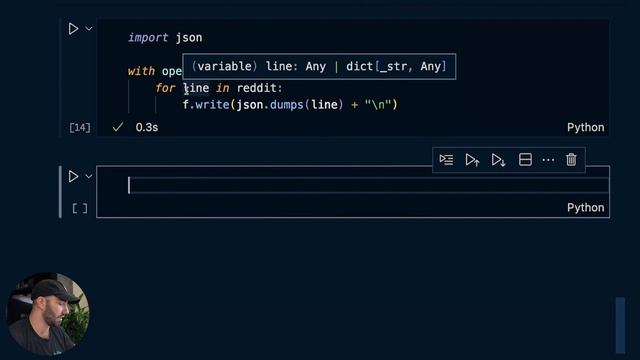640x360 pixels.
Task: Execute Cell and Below toolbar icon
Action: 498,160
